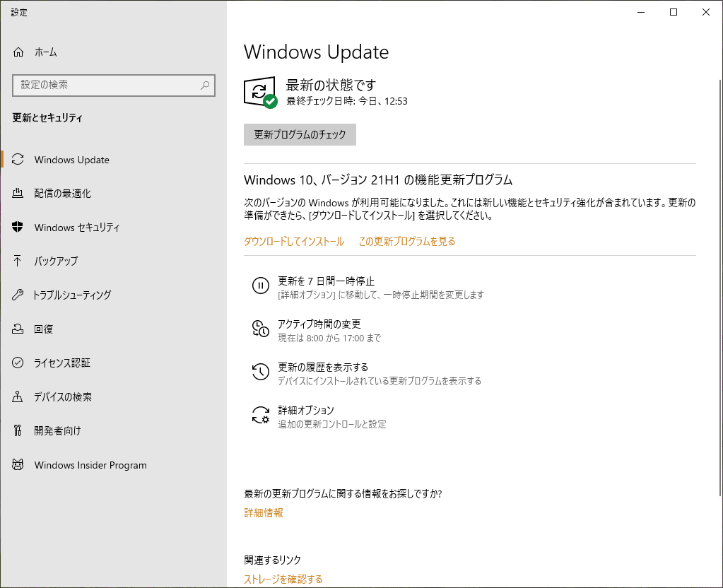Click the magnifier icon in the search box
This screenshot has width=723, height=588.
coord(205,86)
